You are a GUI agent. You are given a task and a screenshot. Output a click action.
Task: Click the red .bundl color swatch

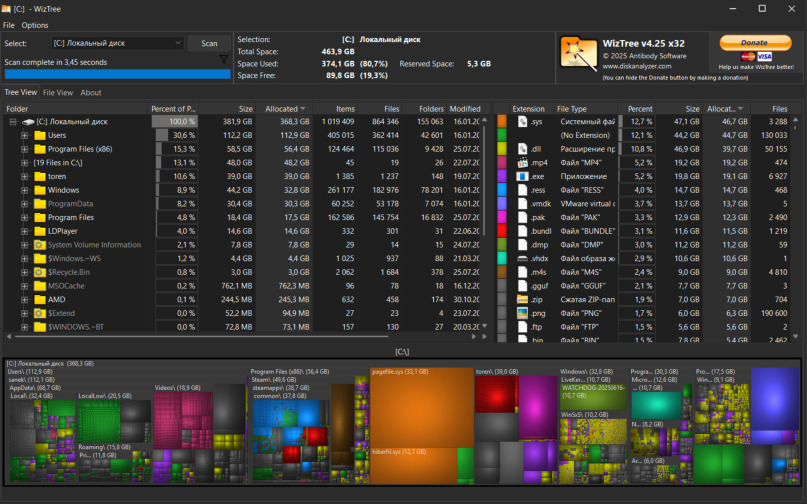pyautogui.click(x=502, y=231)
